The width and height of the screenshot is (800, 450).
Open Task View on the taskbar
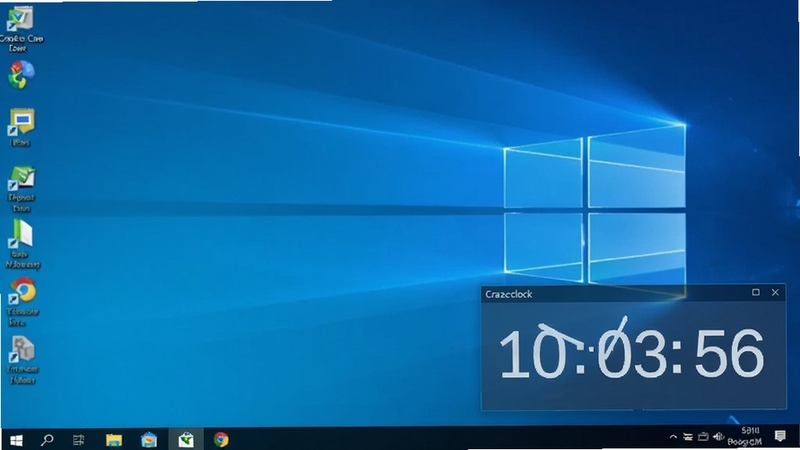(x=79, y=440)
